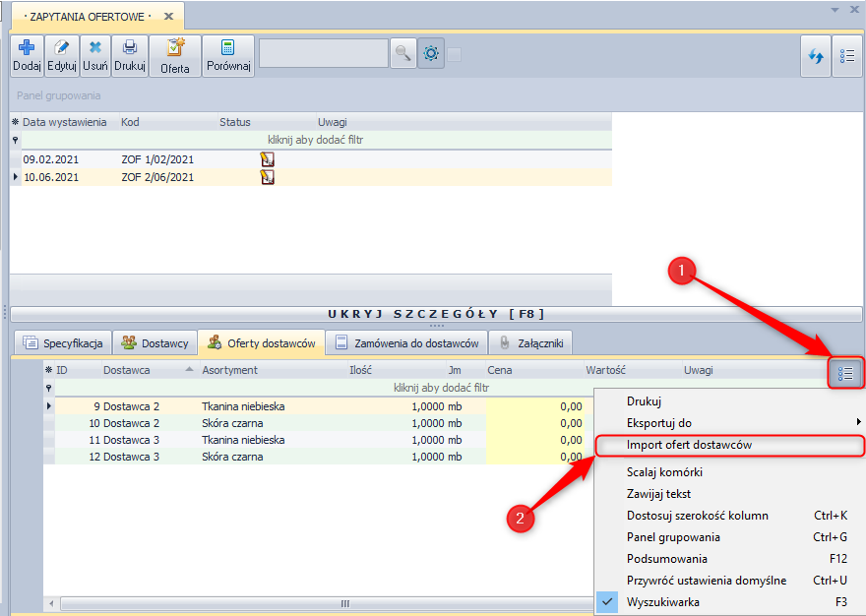This screenshot has width=866, height=616.
Task: Click the gear settings icon beside search
Action: pyautogui.click(x=431, y=54)
